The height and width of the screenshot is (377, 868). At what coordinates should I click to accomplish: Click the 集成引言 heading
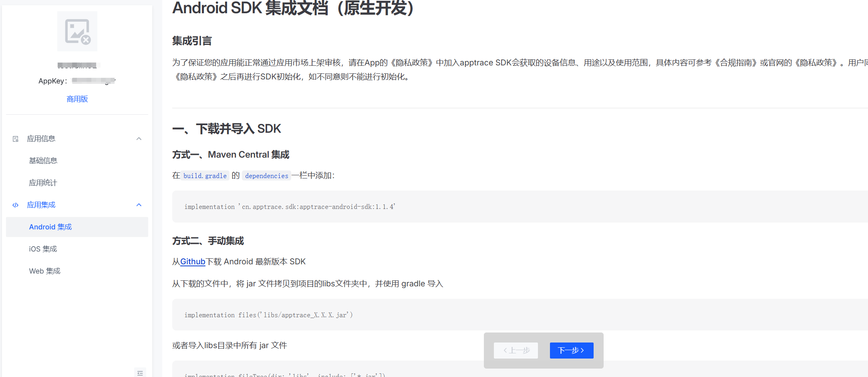192,41
